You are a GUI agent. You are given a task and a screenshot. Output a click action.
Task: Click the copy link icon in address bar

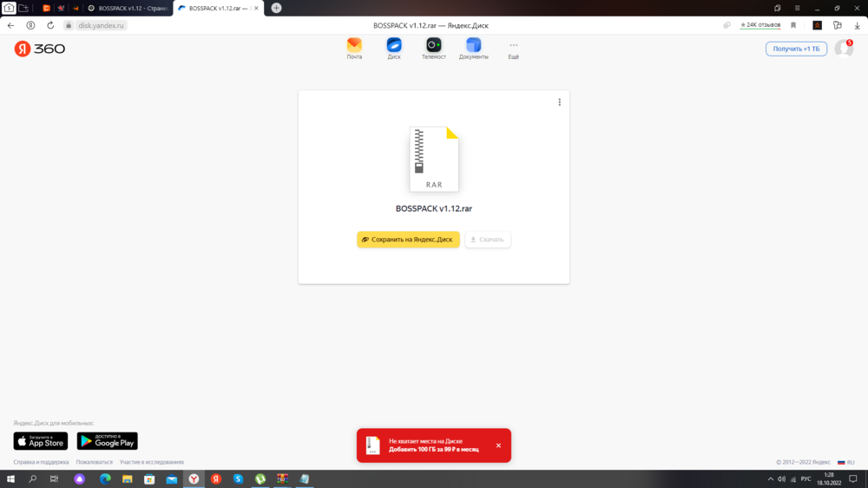(727, 25)
